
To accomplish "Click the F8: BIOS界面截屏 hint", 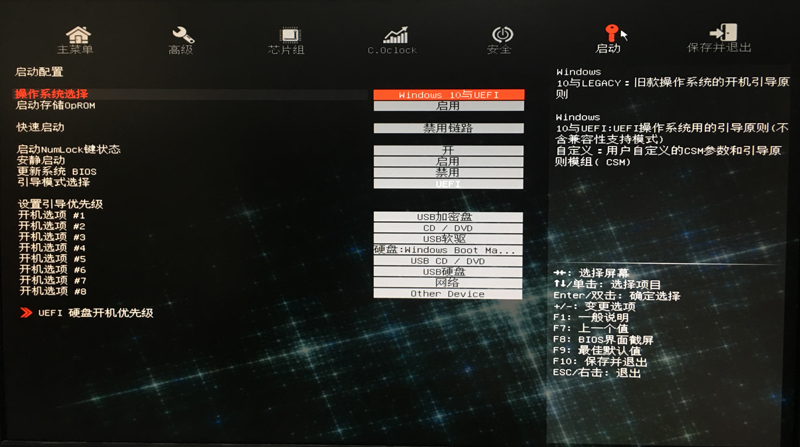I will [603, 340].
